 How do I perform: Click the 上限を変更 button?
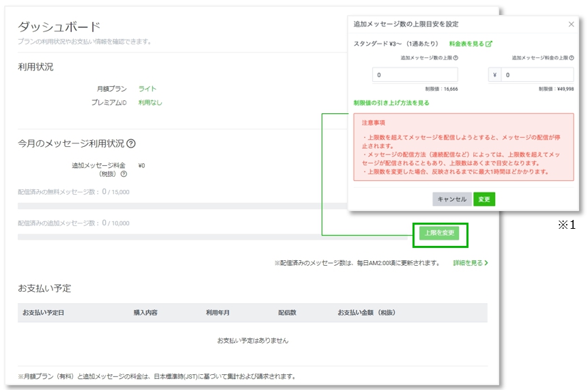pos(440,234)
